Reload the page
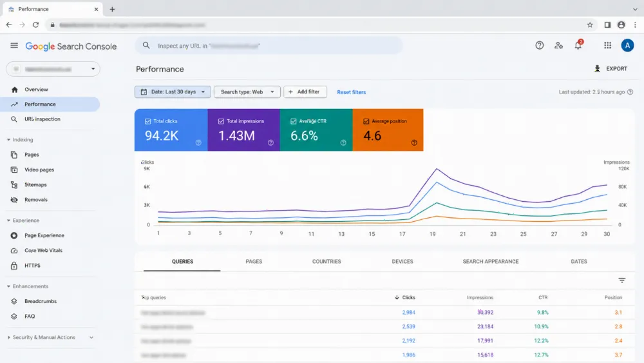Viewport: 644px width, 363px height. point(35,25)
